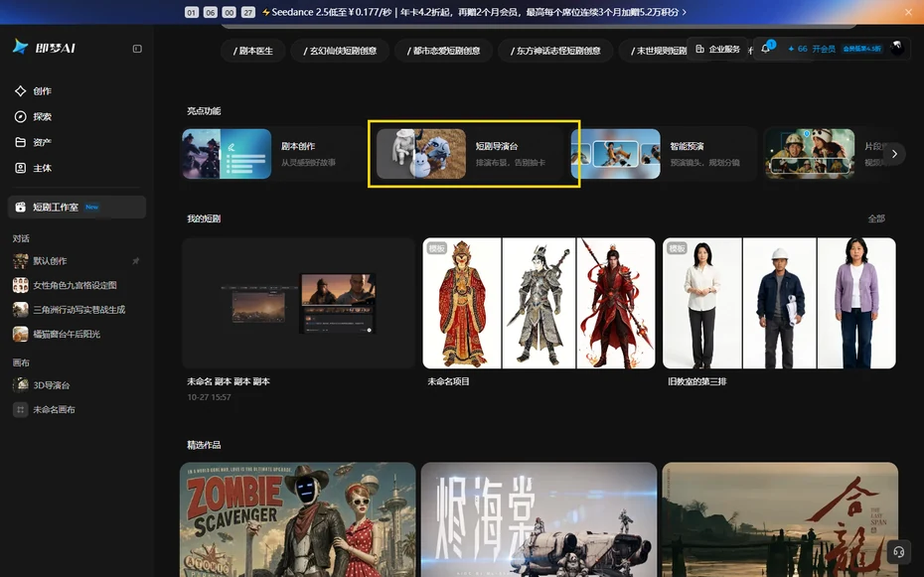Open 三角洲行动写实巷战生成 conversation
The height and width of the screenshot is (577, 924).
77,310
